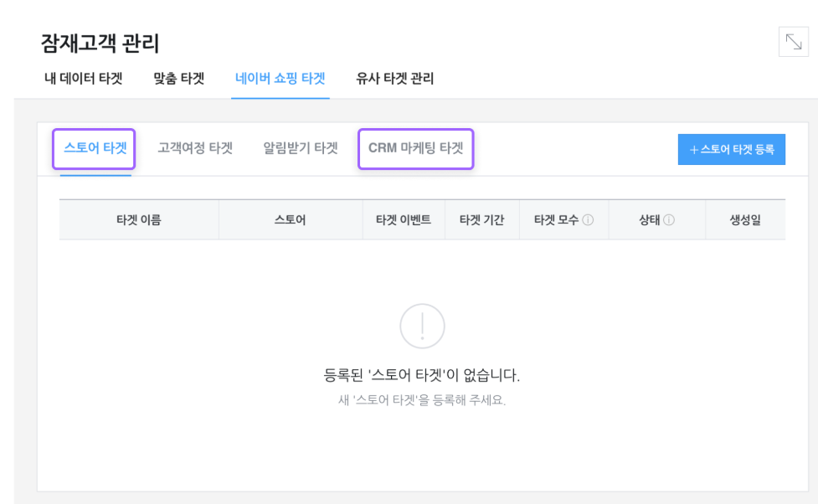Select the 스토어 타겟 sub-tab
818x504 pixels.
pyautogui.click(x=95, y=148)
